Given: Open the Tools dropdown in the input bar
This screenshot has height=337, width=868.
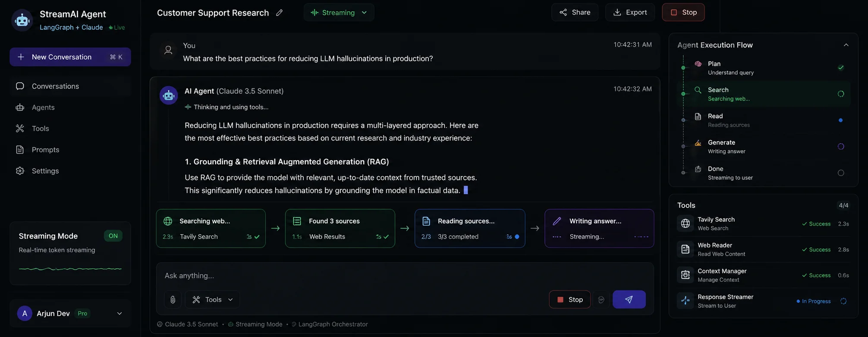Looking at the screenshot, I should coord(212,299).
